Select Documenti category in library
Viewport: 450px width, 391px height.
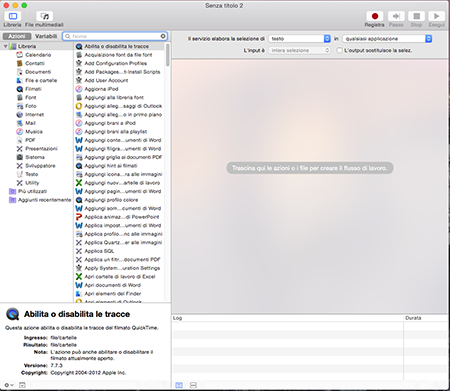point(38,72)
